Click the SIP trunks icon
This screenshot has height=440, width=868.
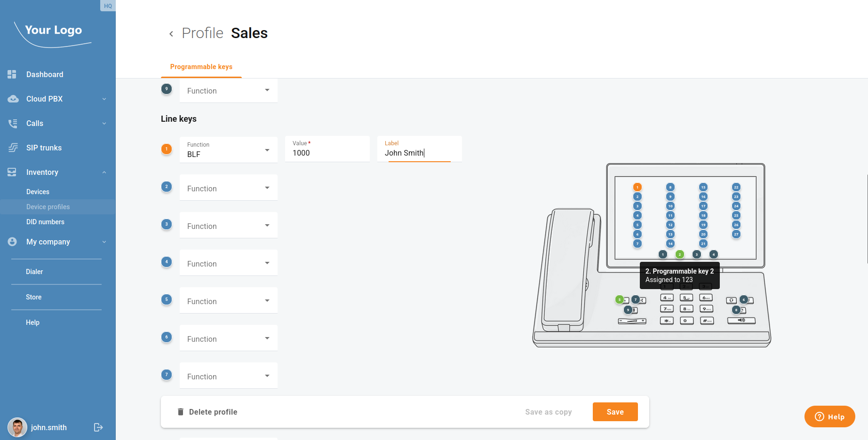pos(13,148)
